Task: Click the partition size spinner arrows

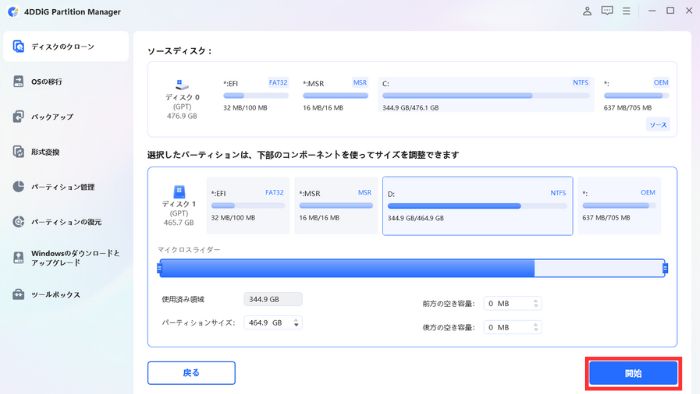Action: pos(296,323)
